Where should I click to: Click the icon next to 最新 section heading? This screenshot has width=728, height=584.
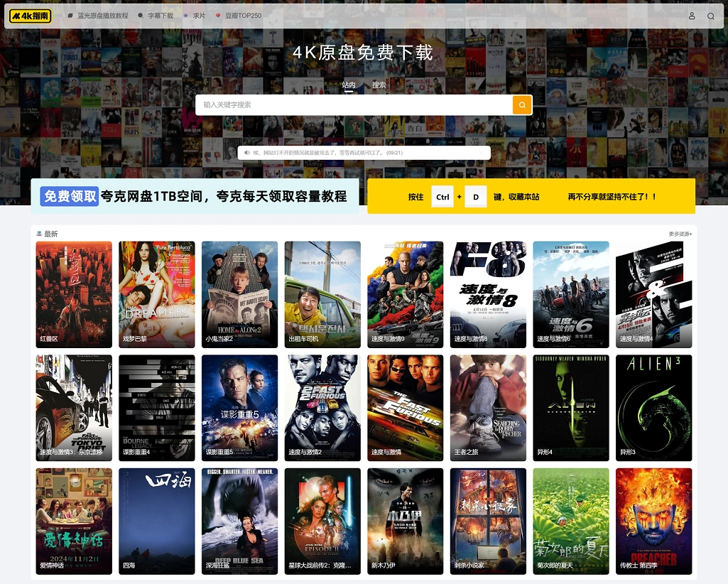coord(39,234)
